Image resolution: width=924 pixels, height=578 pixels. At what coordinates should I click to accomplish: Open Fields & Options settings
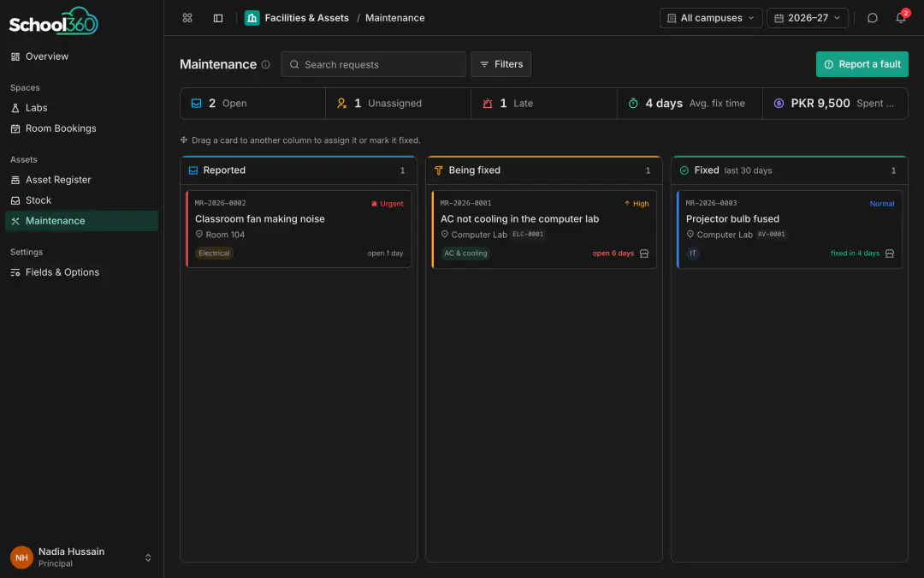tap(82, 272)
